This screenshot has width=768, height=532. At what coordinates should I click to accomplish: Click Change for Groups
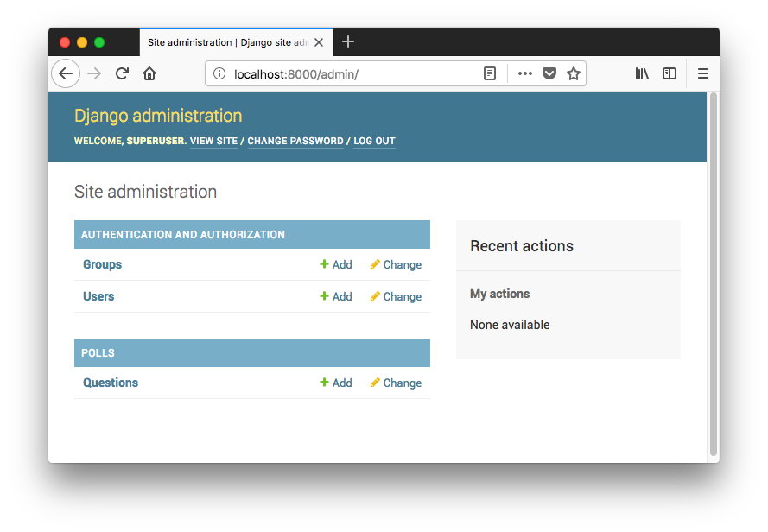(x=396, y=264)
